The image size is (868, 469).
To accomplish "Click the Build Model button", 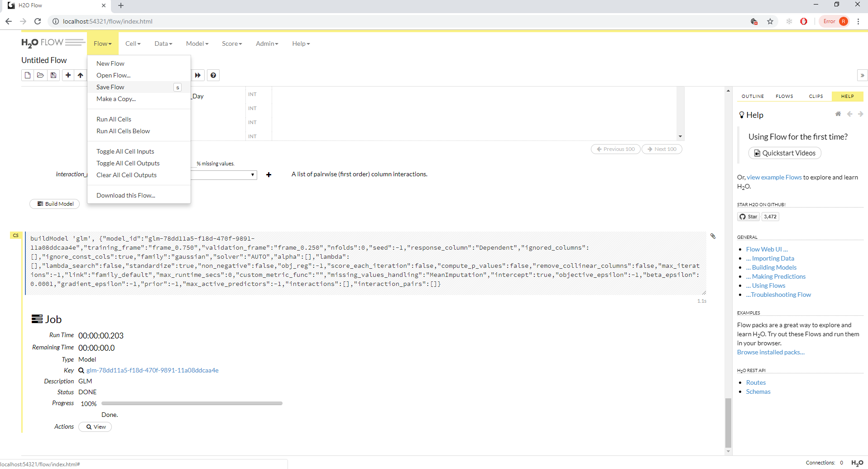I will [x=55, y=204].
